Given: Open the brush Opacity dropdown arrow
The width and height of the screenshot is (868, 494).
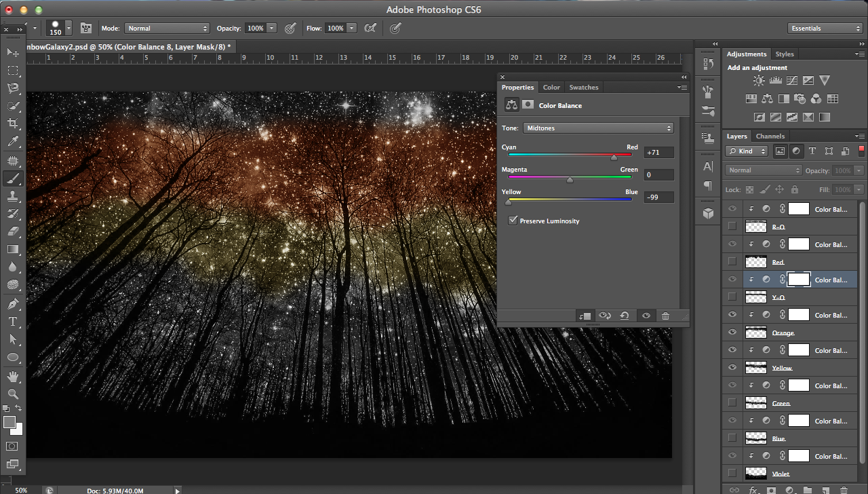Looking at the screenshot, I should tap(272, 28).
